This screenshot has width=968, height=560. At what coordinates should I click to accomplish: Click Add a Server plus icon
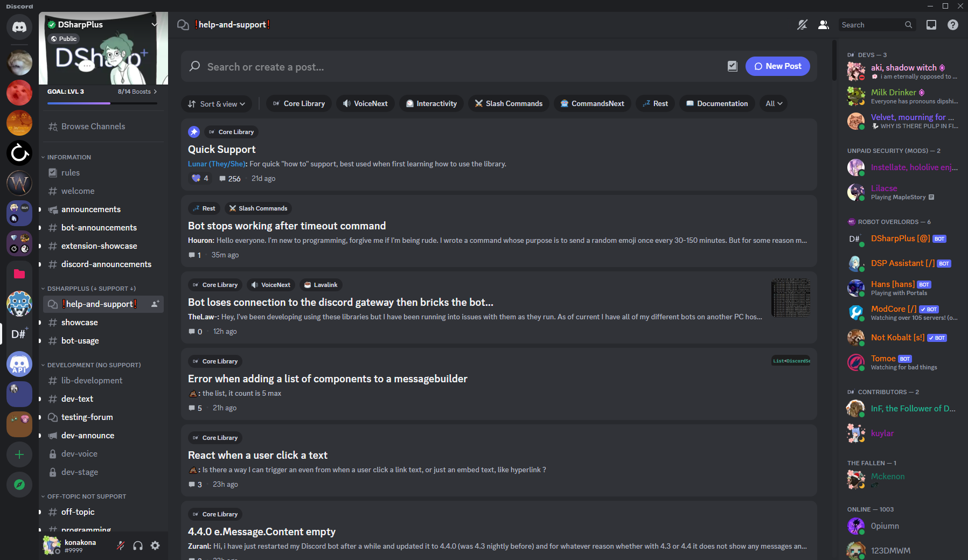click(19, 454)
